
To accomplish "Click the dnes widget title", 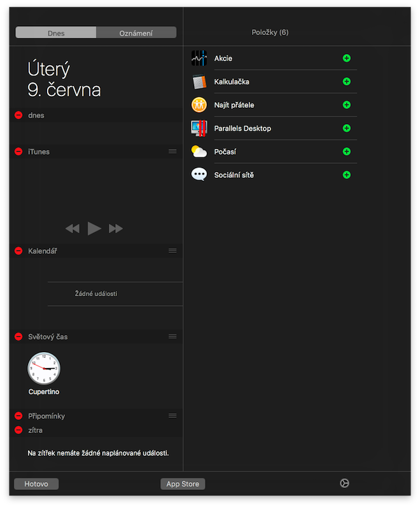I will pyautogui.click(x=36, y=115).
